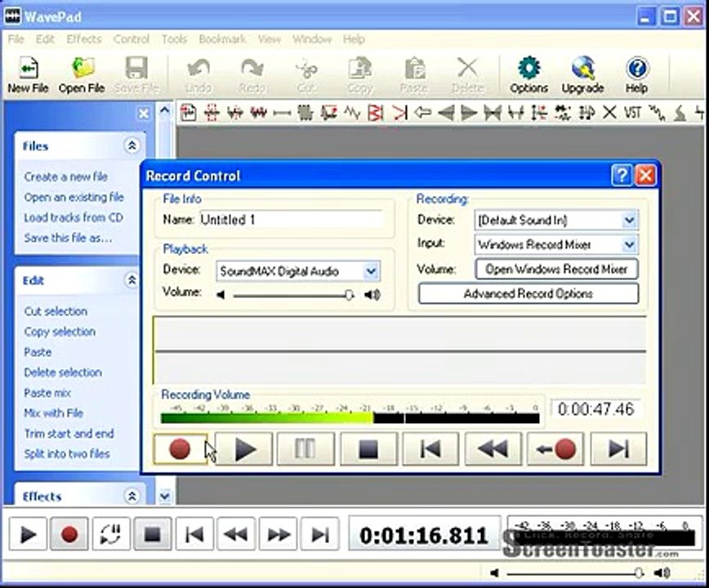Click the solid left triangle effects icon

tap(446, 112)
